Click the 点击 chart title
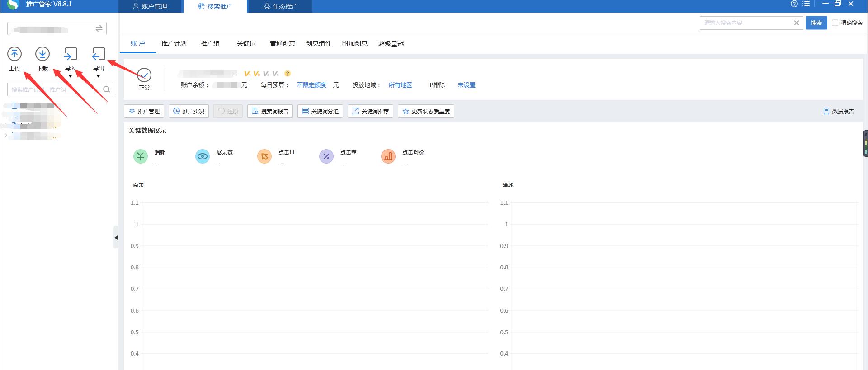 138,185
